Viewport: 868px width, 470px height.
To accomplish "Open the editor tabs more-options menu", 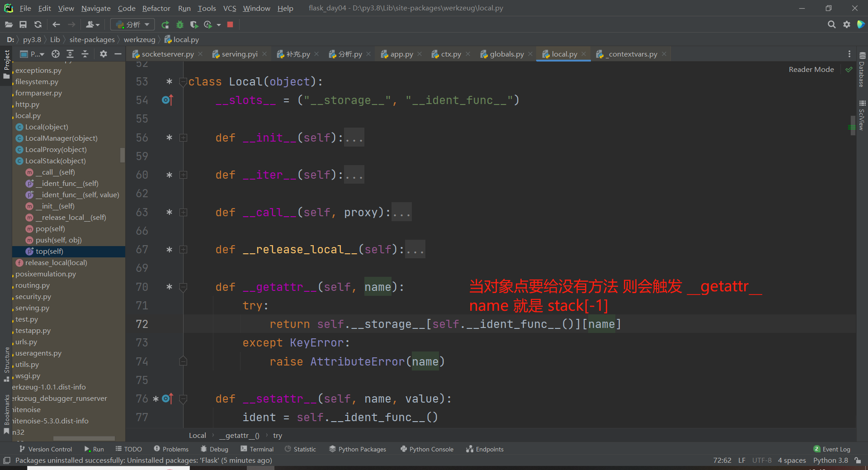I will click(849, 54).
